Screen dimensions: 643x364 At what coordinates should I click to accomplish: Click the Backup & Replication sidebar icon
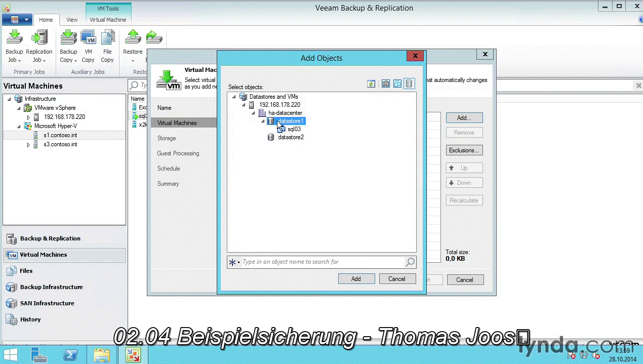(11, 238)
